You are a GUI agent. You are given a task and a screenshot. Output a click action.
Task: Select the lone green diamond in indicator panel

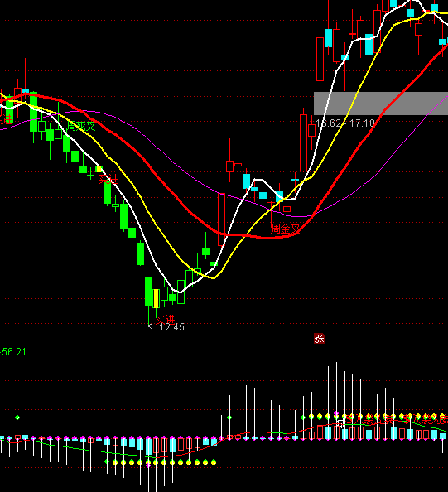(x=17, y=417)
